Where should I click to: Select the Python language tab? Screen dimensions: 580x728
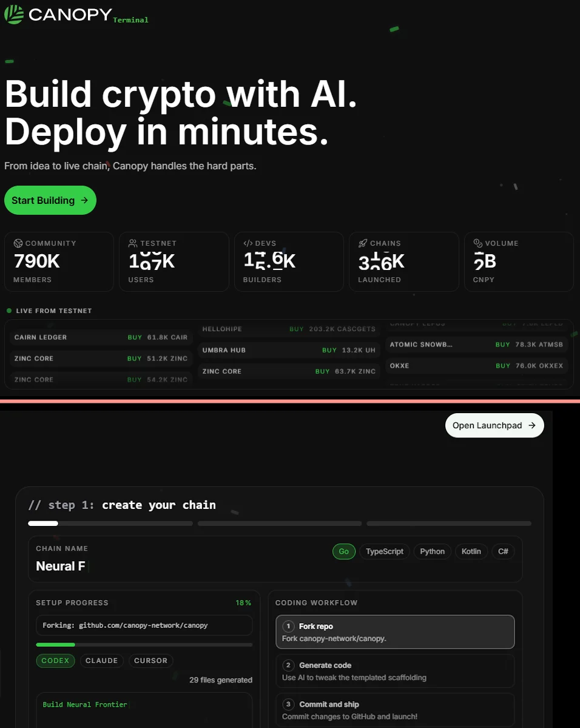(432, 551)
